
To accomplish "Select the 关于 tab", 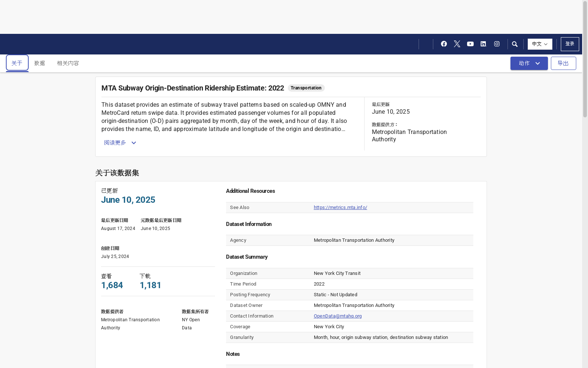I will [x=17, y=63].
